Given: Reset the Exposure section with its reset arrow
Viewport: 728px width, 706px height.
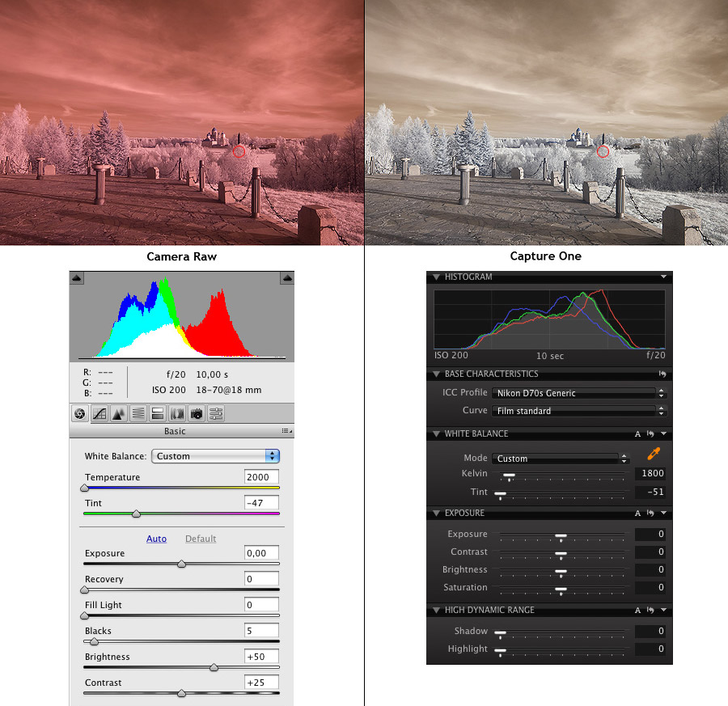Looking at the screenshot, I should [x=650, y=514].
